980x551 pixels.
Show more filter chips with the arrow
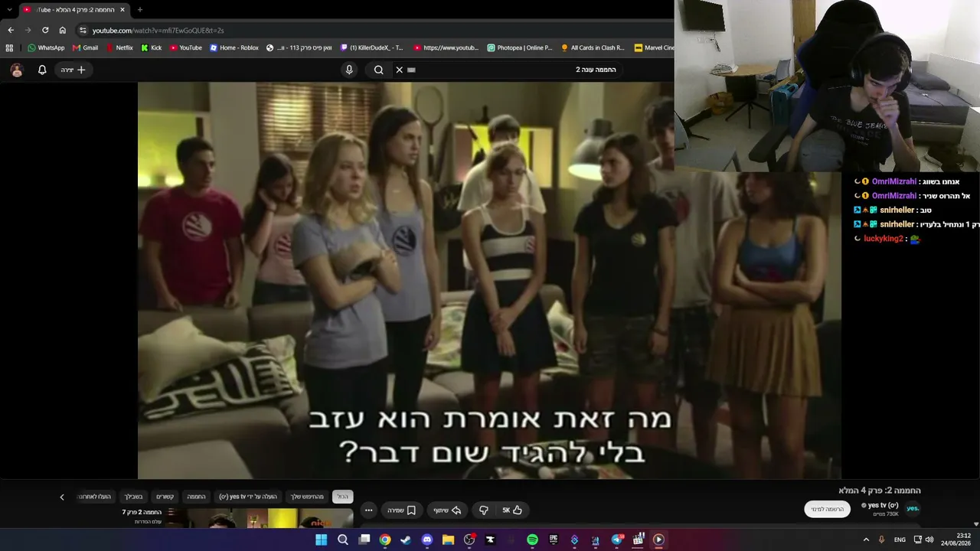[x=62, y=497]
